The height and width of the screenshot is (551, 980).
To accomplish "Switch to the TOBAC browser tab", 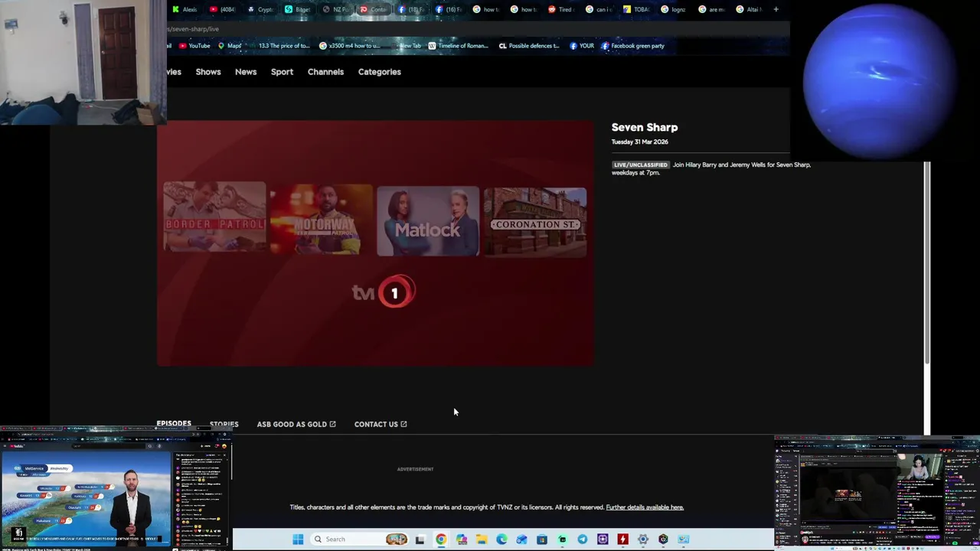I will (637, 9).
